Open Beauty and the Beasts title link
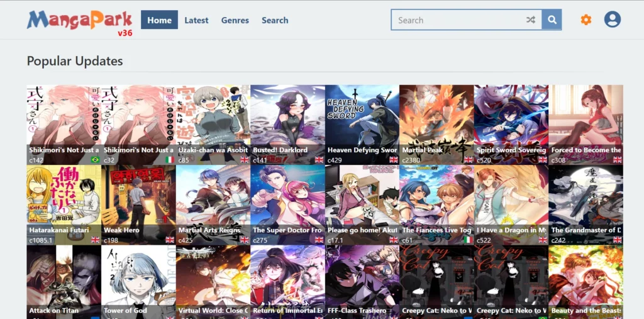Image resolution: width=644 pixels, height=319 pixels. point(586,310)
